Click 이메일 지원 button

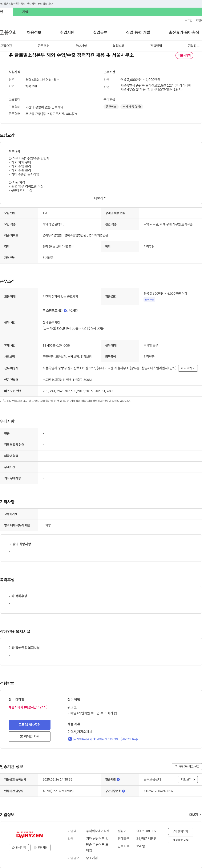point(30,736)
